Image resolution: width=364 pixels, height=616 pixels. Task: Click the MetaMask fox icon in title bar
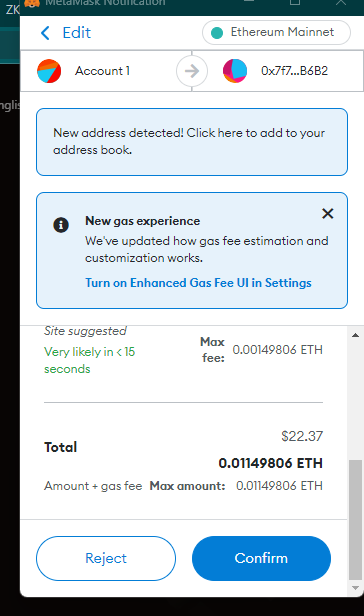(32, 3)
